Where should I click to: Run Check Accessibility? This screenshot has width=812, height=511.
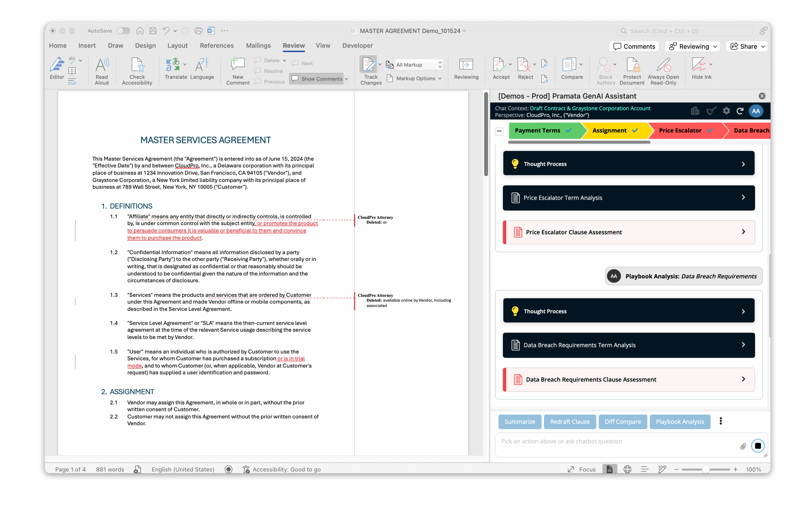coord(137,71)
